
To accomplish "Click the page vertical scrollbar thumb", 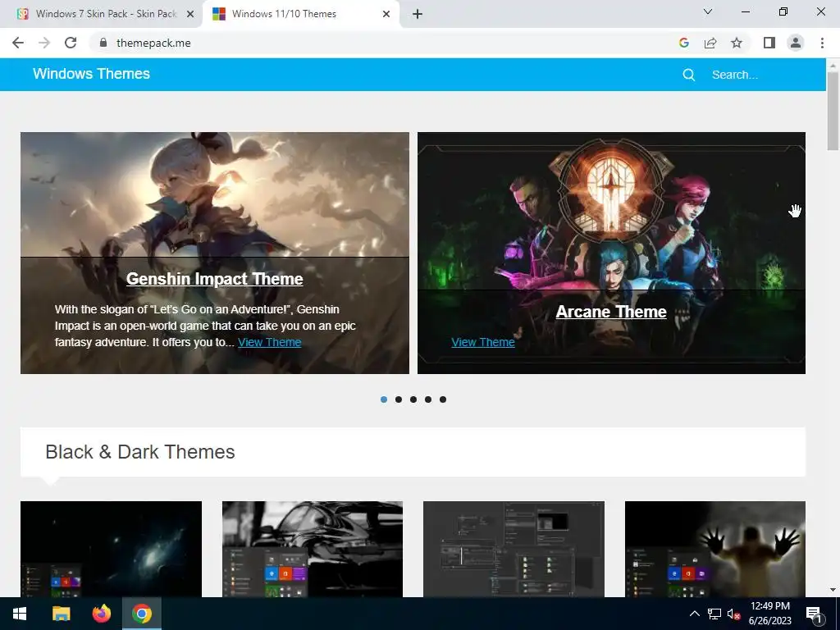I will point(833,112).
